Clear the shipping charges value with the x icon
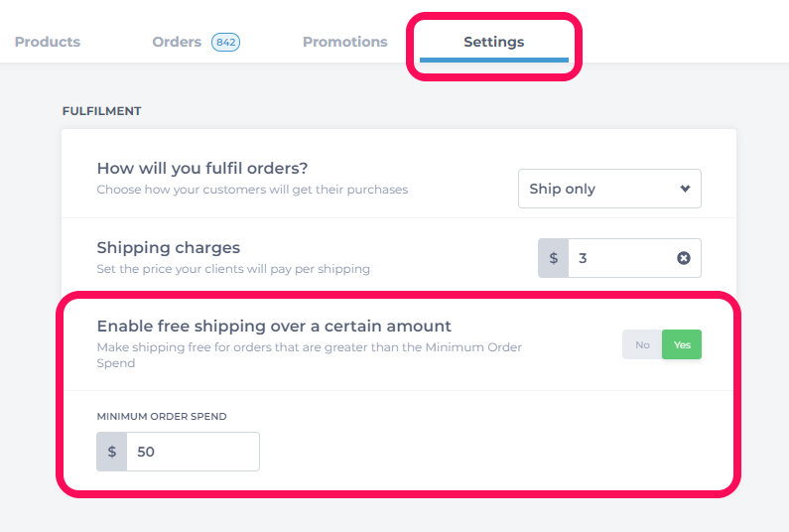Image resolution: width=789 pixels, height=532 pixels. pos(684,258)
